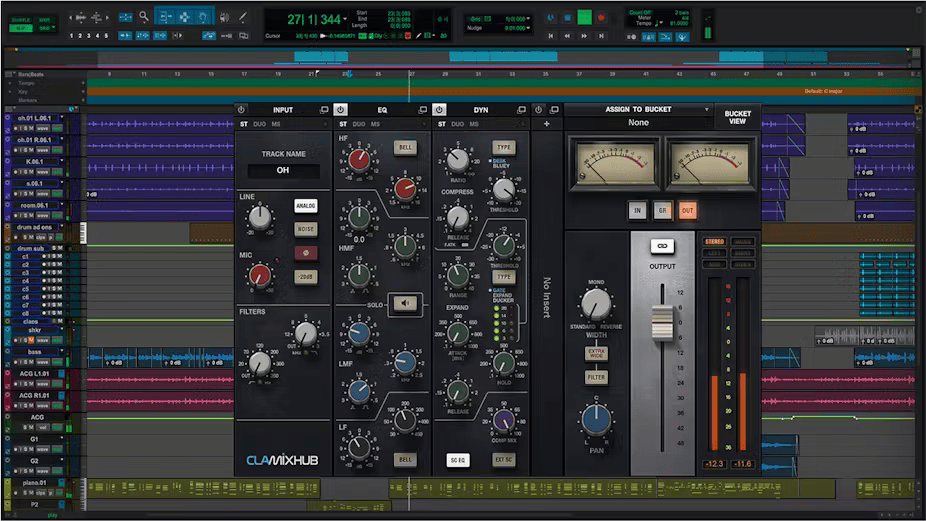Click the Fast Forward transport button
926x521 pixels.
pos(584,36)
